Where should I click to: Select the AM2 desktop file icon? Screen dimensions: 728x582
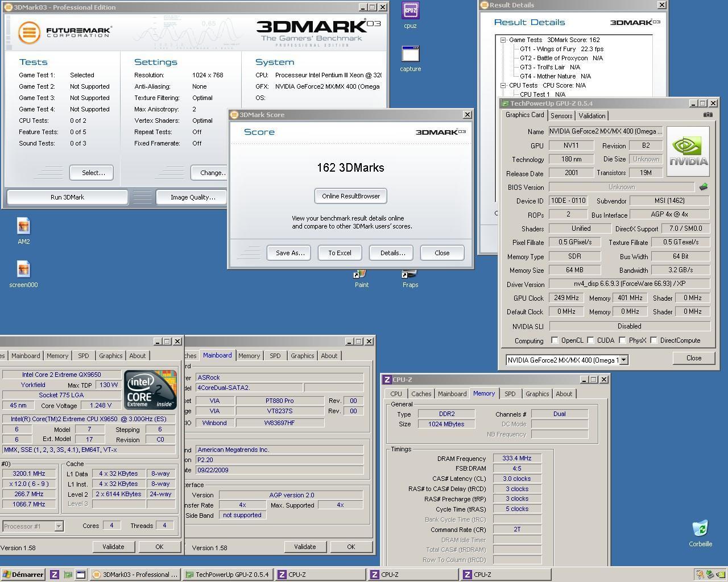(23, 226)
